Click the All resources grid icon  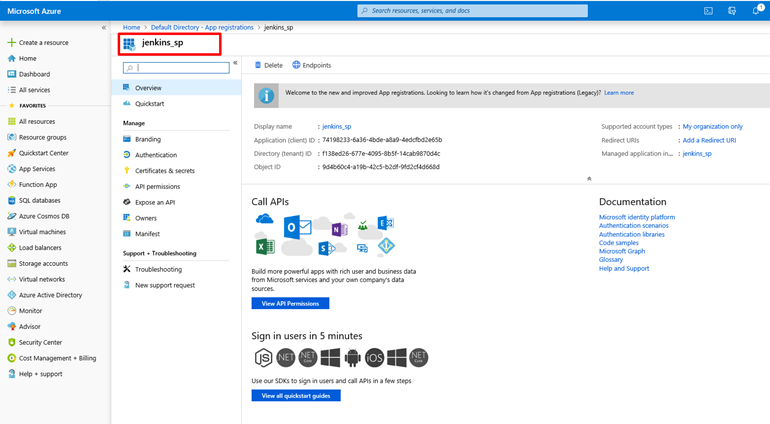[x=12, y=121]
